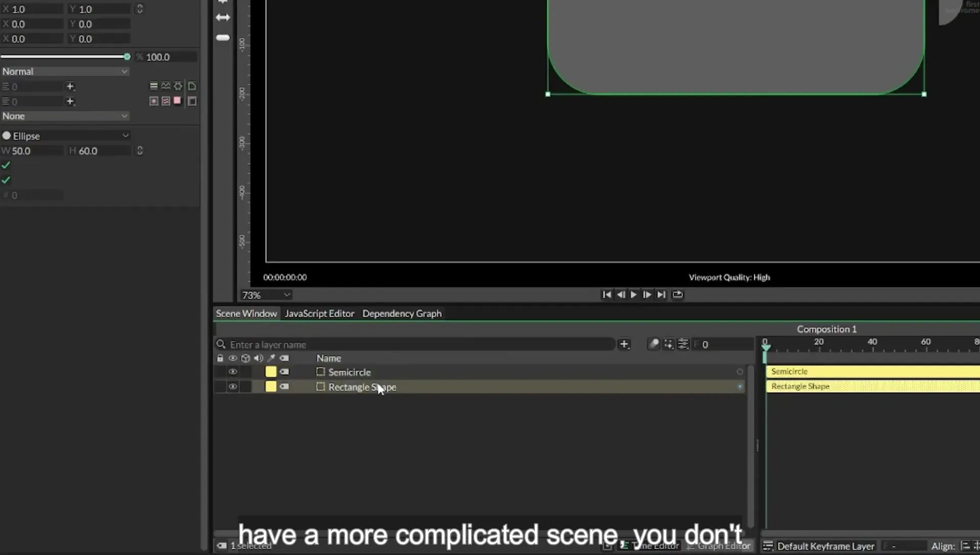Open the None dropdown
This screenshot has width=980, height=555.
65,116
